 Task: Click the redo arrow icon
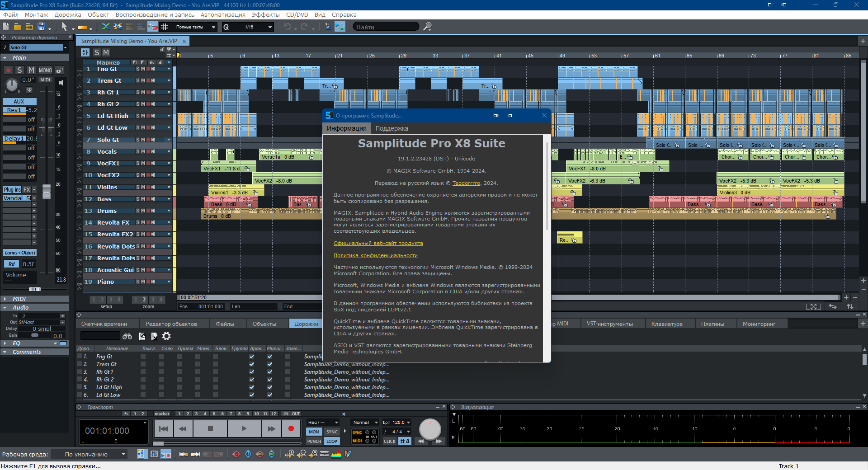tap(304, 27)
